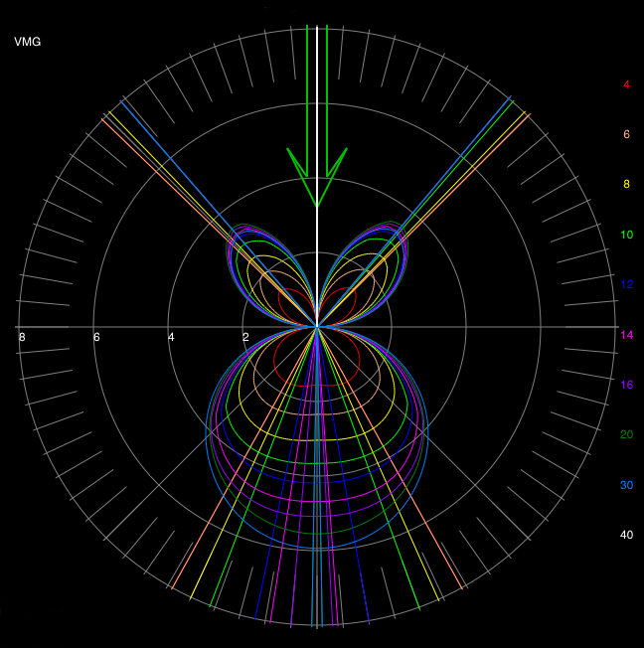Select the white wind speed 40 legend
Viewport: 644px width, 648px height.
pos(627,535)
